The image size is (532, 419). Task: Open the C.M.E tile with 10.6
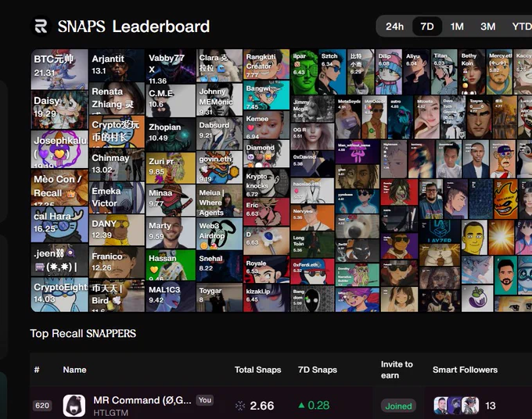(x=171, y=101)
